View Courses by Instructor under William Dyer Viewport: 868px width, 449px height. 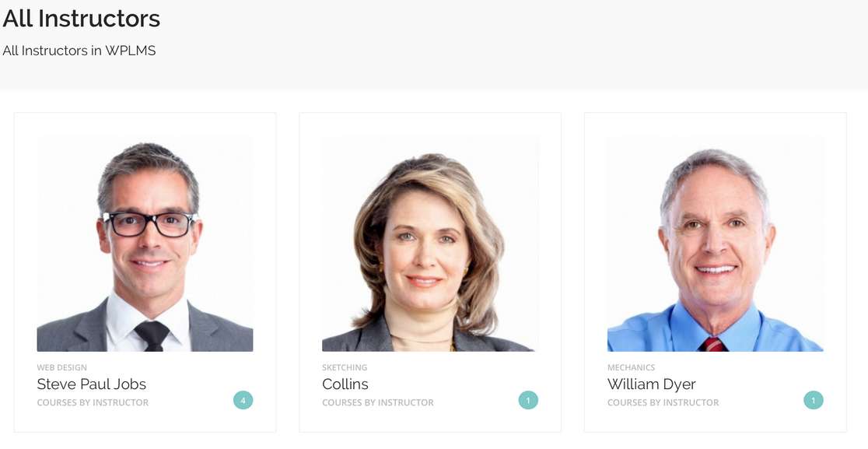(663, 402)
